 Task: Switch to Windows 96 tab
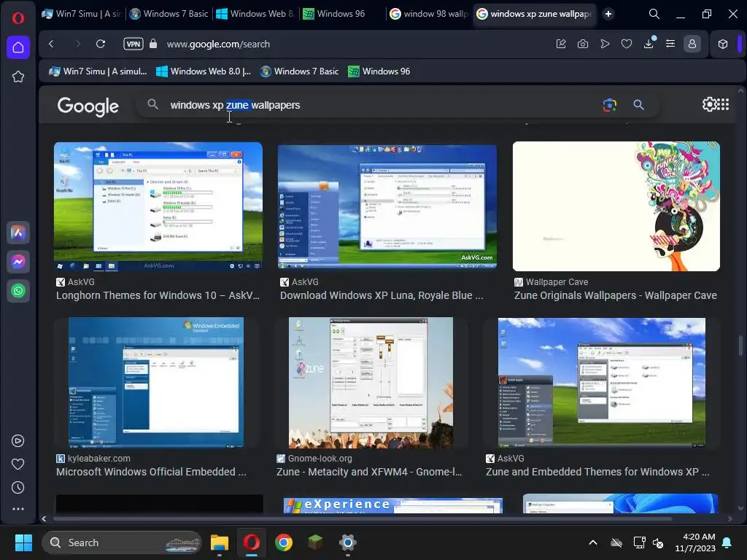341,14
